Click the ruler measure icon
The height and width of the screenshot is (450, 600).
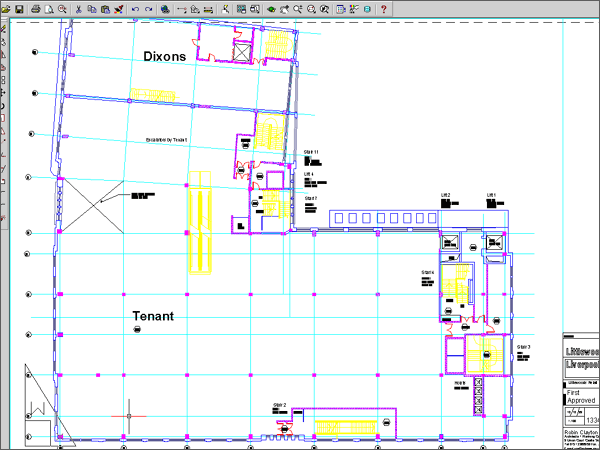pos(208,9)
